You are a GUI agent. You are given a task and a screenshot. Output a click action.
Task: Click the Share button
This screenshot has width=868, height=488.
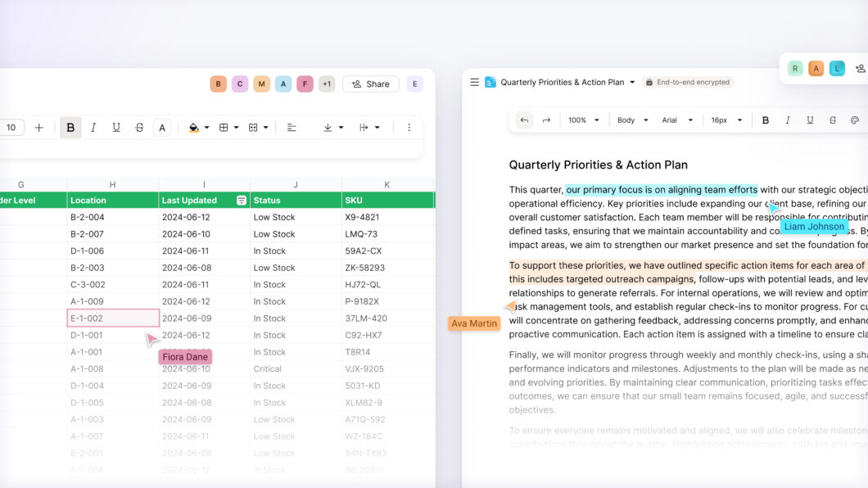[369, 84]
